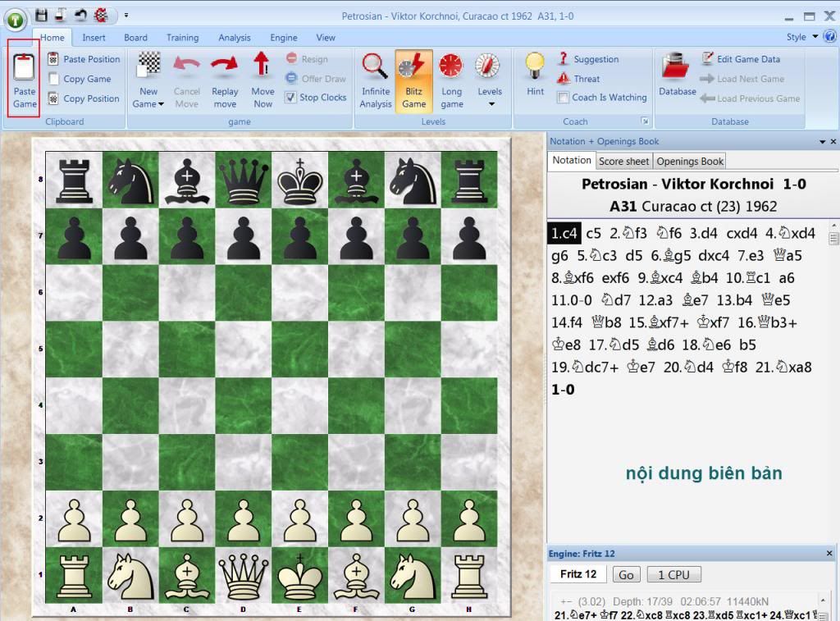Click move 16.Qb3+ in the notation
The width and height of the screenshot is (840, 621).
(x=767, y=322)
